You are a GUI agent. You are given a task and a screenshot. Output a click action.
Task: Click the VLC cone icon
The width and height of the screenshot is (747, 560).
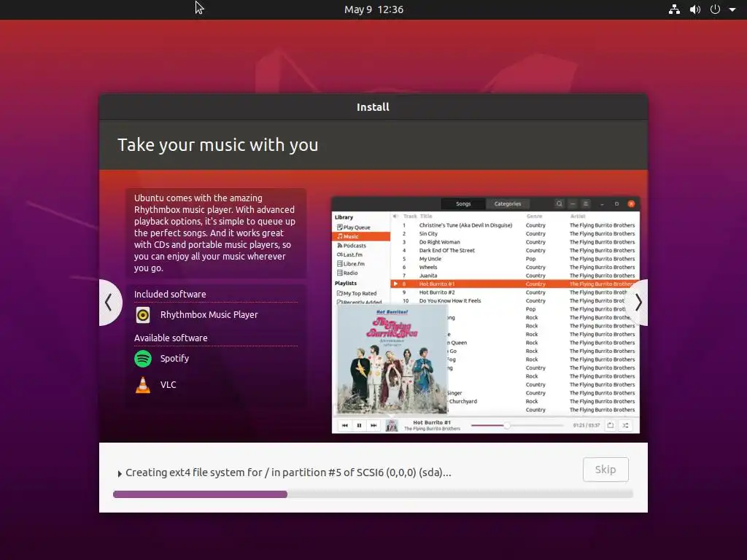tap(143, 385)
